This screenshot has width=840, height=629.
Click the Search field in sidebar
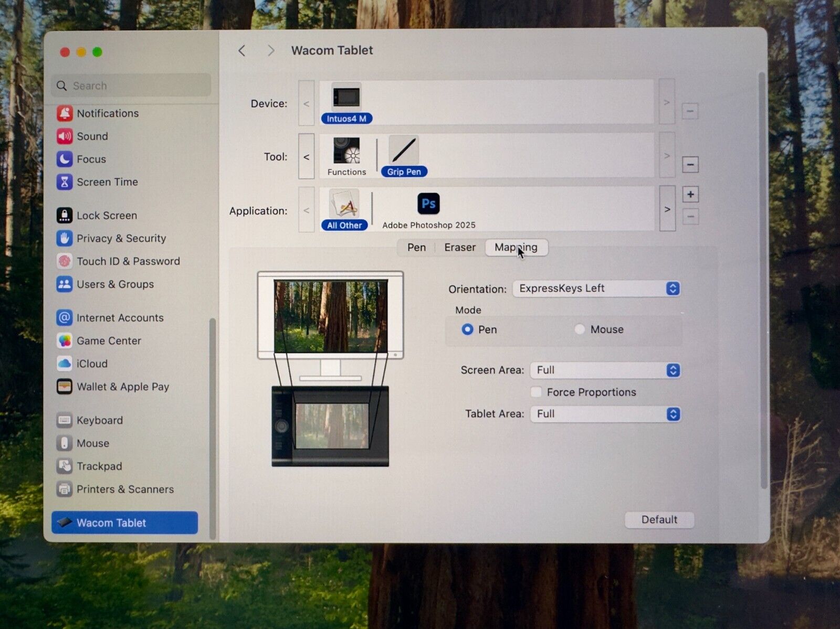pyautogui.click(x=131, y=86)
